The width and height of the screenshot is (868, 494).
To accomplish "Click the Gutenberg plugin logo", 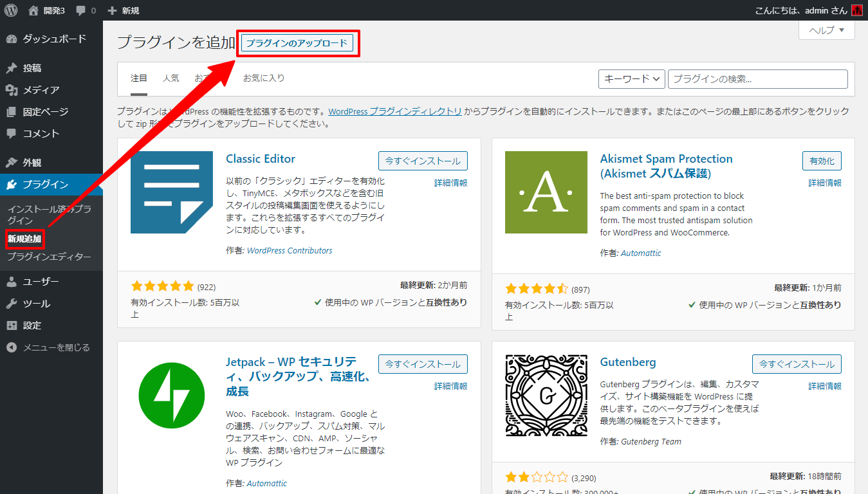I will tap(546, 396).
